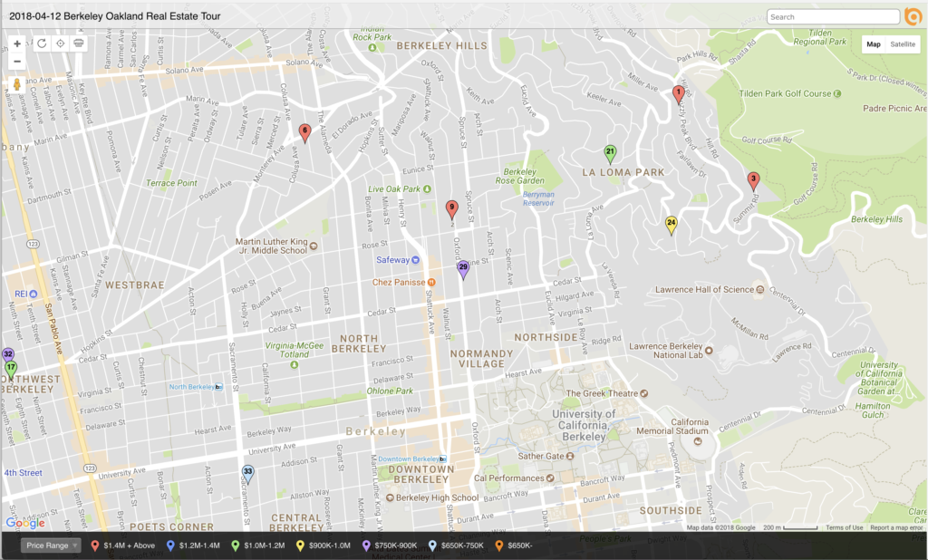Click the Chez Panisse restaurant icon
The width and height of the screenshot is (928, 560).
click(431, 283)
